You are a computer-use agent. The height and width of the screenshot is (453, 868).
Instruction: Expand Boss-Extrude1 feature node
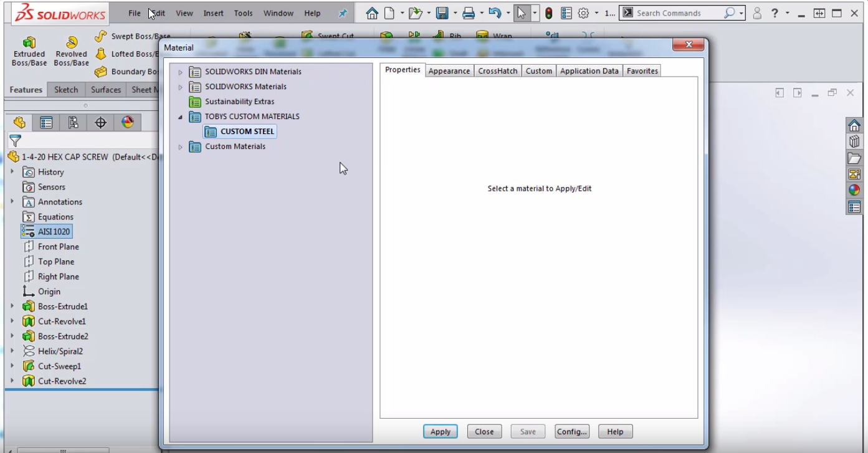pos(12,306)
